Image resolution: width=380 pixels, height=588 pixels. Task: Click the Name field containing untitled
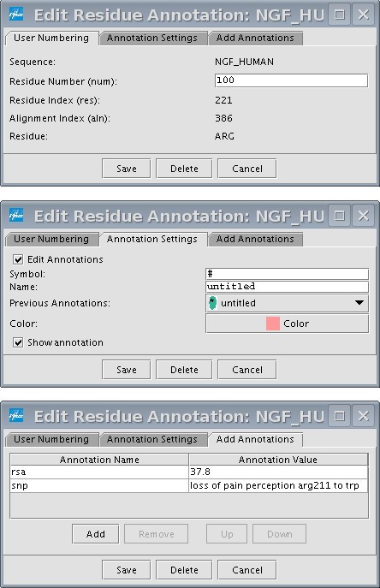point(287,287)
